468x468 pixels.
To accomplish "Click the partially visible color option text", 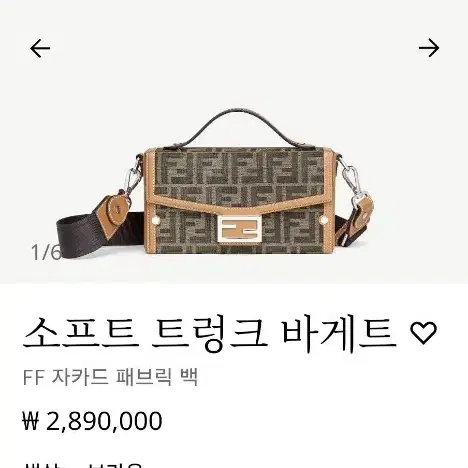I will (x=83, y=465).
